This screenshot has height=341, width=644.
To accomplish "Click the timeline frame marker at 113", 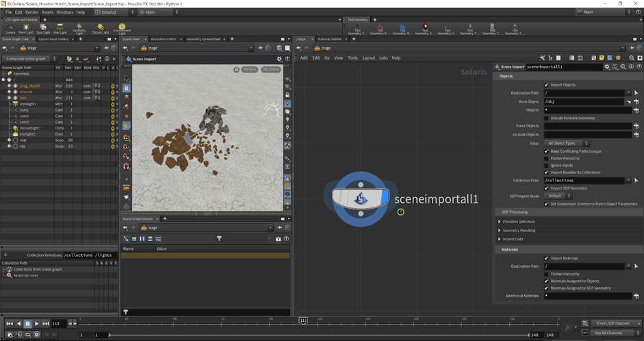I will coord(302,320).
